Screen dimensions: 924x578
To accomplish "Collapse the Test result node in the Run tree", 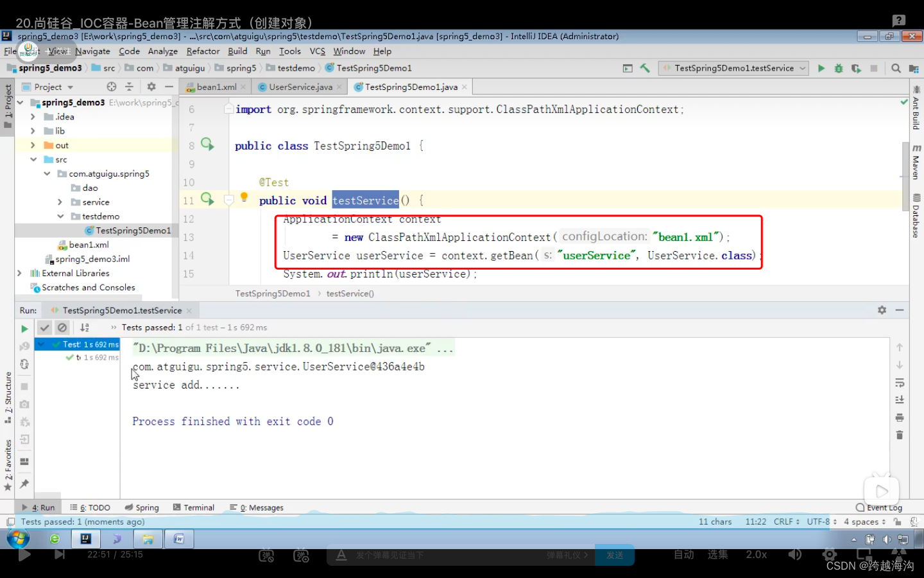I will tap(41, 344).
